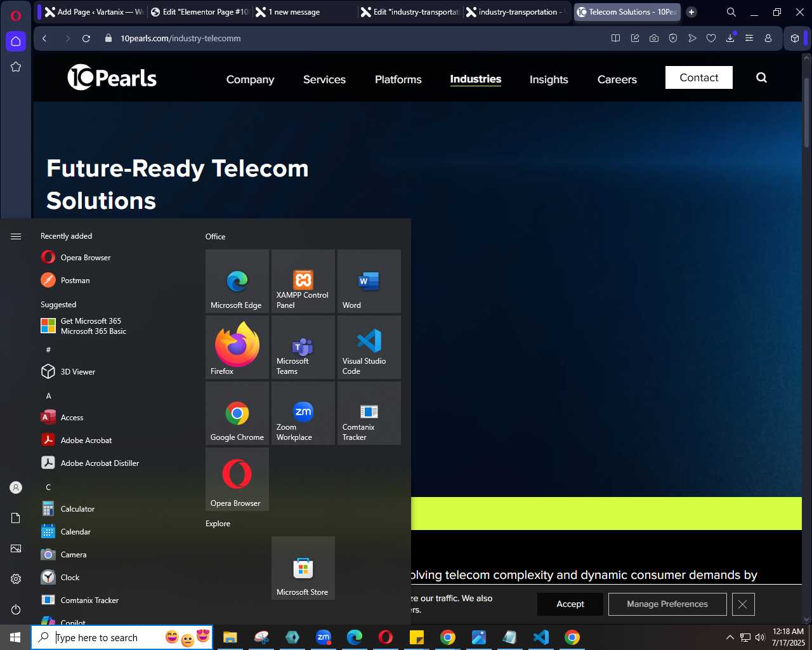Click the address bar URL
This screenshot has width=812, height=650.
(x=181, y=39)
